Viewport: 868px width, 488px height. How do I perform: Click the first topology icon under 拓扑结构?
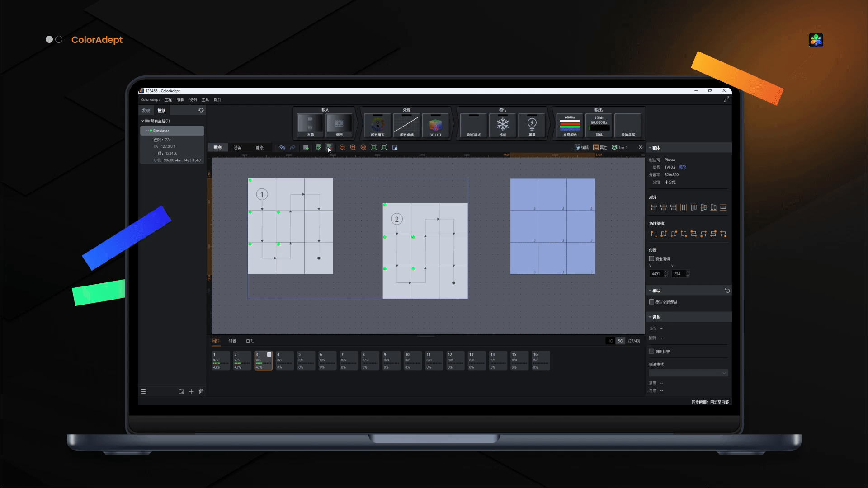click(x=654, y=234)
